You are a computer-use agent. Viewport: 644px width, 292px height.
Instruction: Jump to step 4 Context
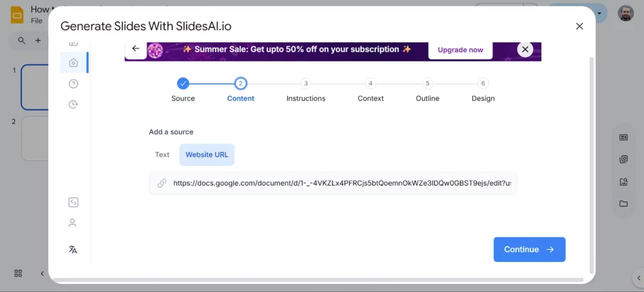[x=370, y=84]
